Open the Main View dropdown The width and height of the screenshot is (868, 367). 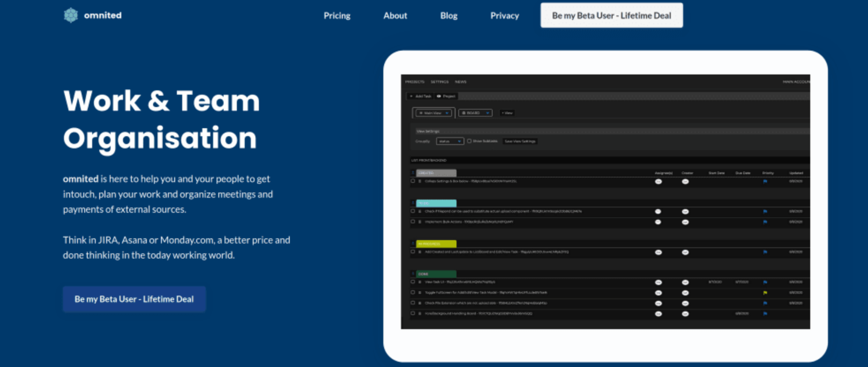click(434, 113)
